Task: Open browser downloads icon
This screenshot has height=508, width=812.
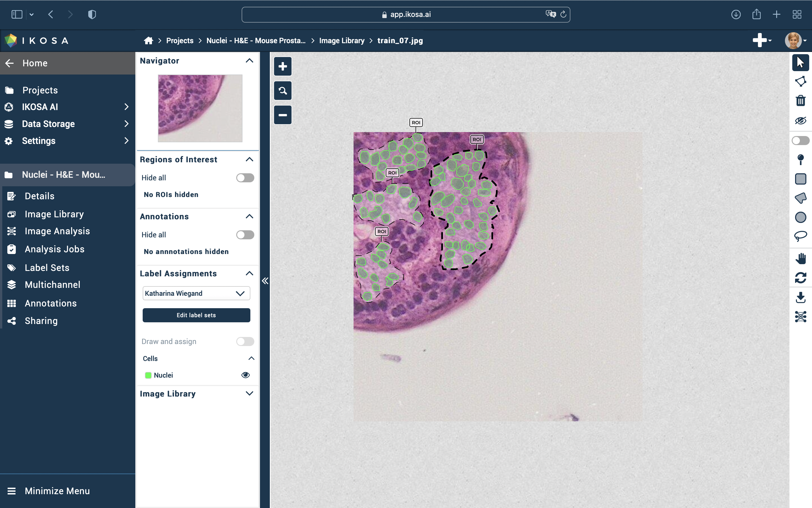Action: coord(736,14)
